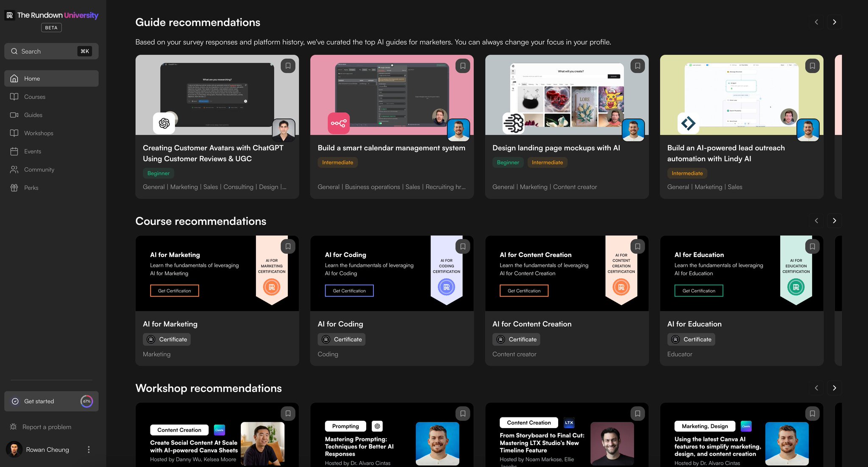Open the three-dot menu beside Rowan Cheung
Viewport: 868px width, 467px height.
click(x=89, y=450)
